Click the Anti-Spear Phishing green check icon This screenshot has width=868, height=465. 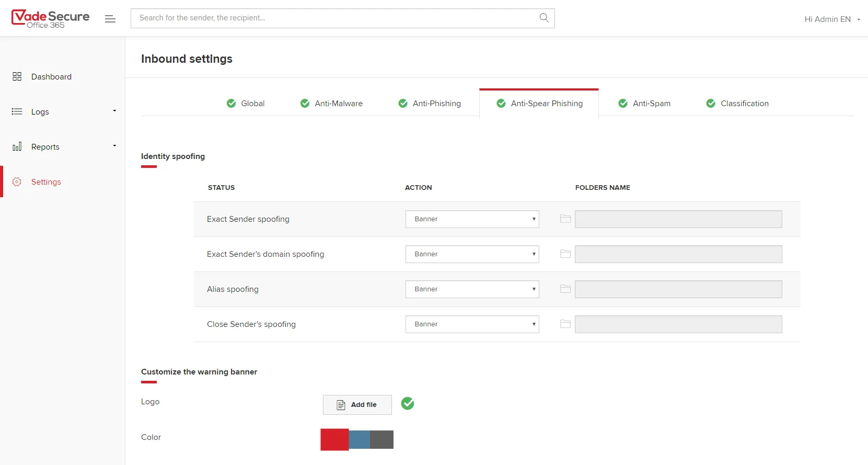click(x=501, y=103)
